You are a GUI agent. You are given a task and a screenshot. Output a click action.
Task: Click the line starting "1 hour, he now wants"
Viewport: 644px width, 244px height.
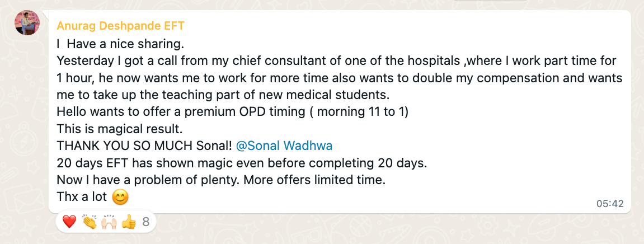click(x=339, y=77)
